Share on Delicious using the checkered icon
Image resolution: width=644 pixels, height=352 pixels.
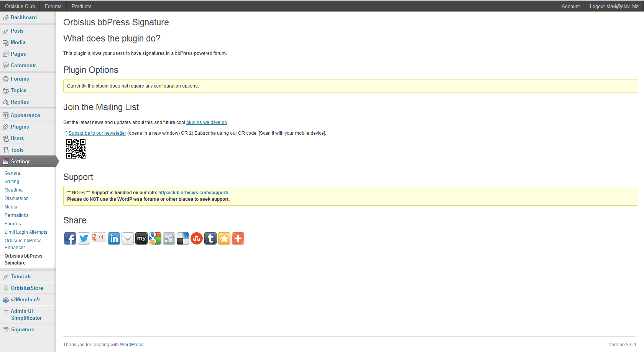pos(183,238)
